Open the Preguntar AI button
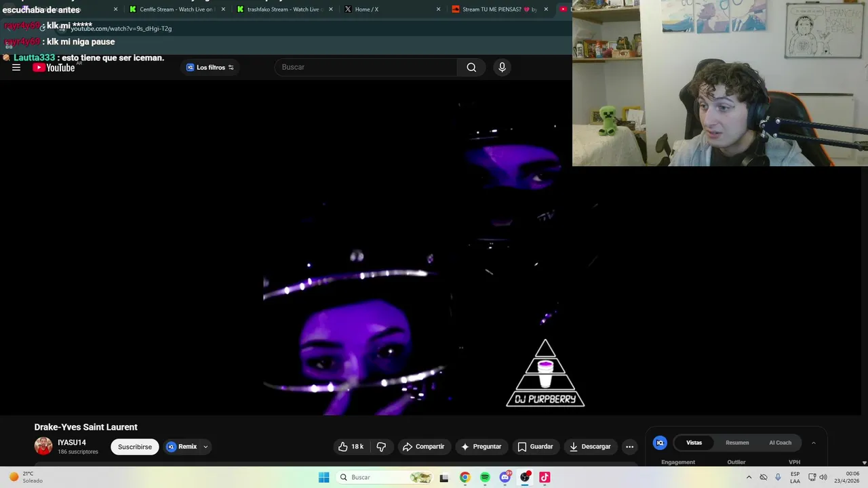The width and height of the screenshot is (868, 488). [481, 447]
